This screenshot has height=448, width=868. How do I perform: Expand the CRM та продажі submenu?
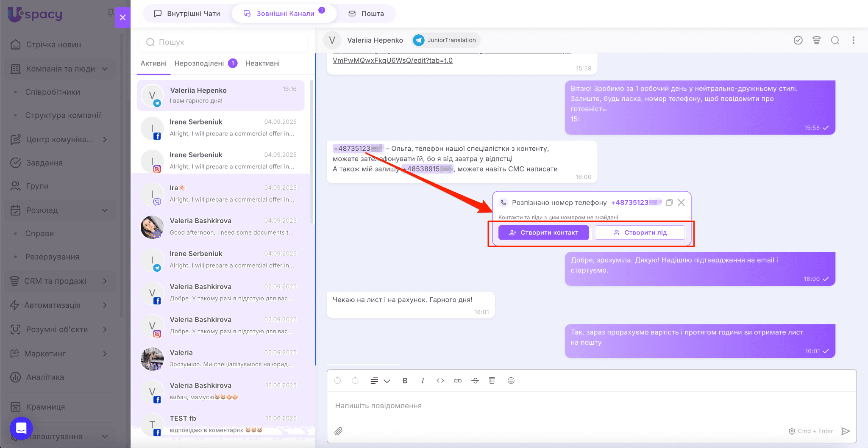point(105,281)
